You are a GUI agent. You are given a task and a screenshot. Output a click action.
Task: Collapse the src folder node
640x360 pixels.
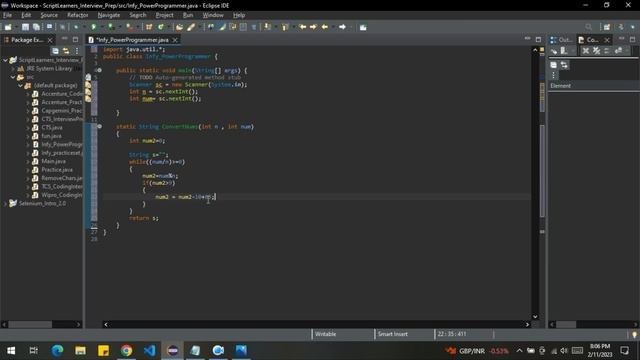click(13, 77)
